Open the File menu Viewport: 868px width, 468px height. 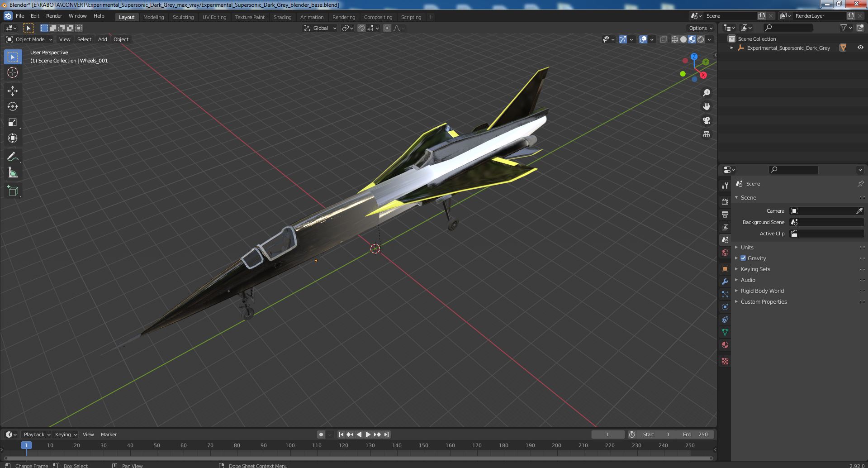coord(20,16)
